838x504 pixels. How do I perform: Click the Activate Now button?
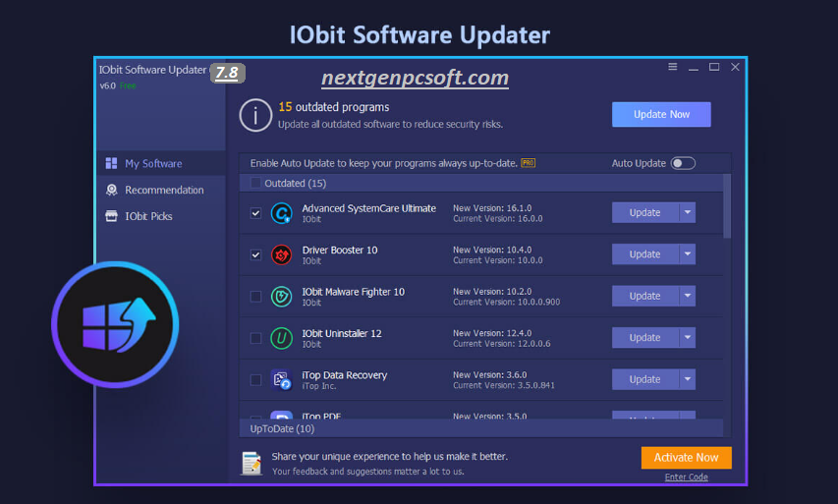pyautogui.click(x=687, y=458)
